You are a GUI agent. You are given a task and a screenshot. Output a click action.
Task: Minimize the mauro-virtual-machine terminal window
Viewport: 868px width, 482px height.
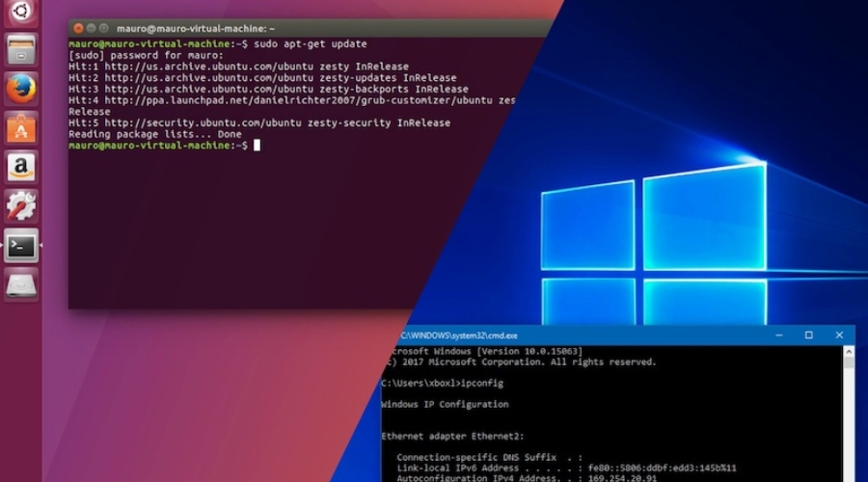pyautogui.click(x=92, y=29)
